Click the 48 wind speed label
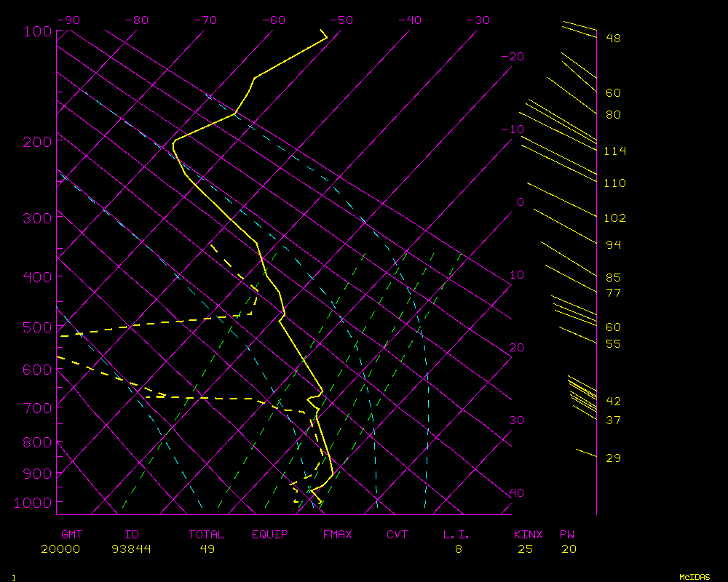 613,38
